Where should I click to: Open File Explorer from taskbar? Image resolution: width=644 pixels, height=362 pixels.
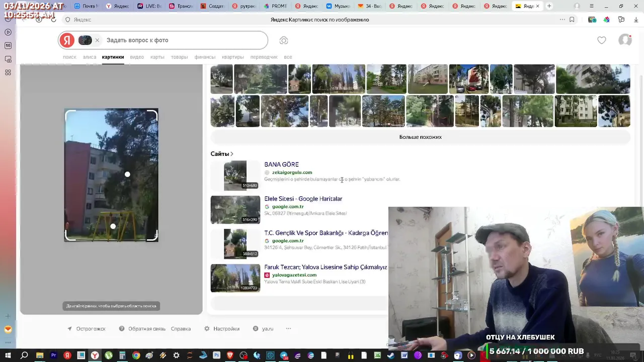(40, 355)
